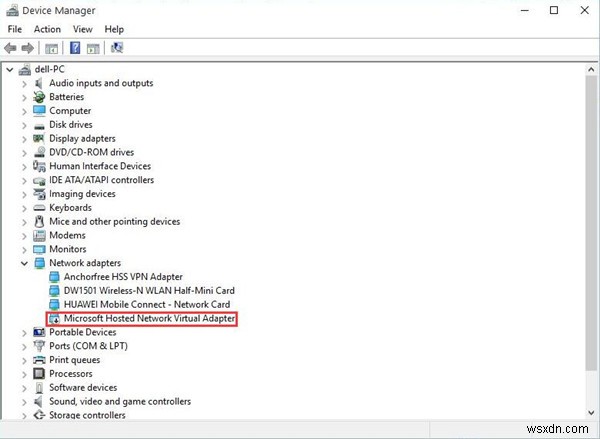Expand the Monitors node
This screenshot has height=439, width=600.
24,250
